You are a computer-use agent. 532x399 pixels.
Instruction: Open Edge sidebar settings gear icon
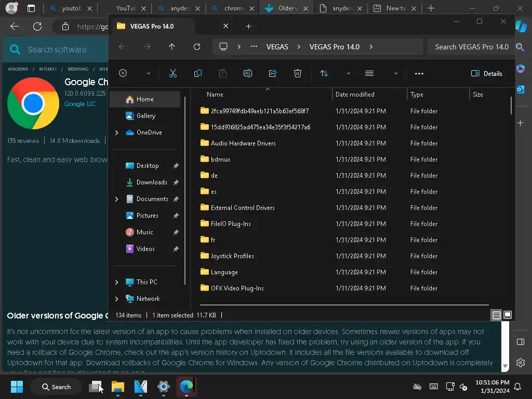(x=521, y=363)
